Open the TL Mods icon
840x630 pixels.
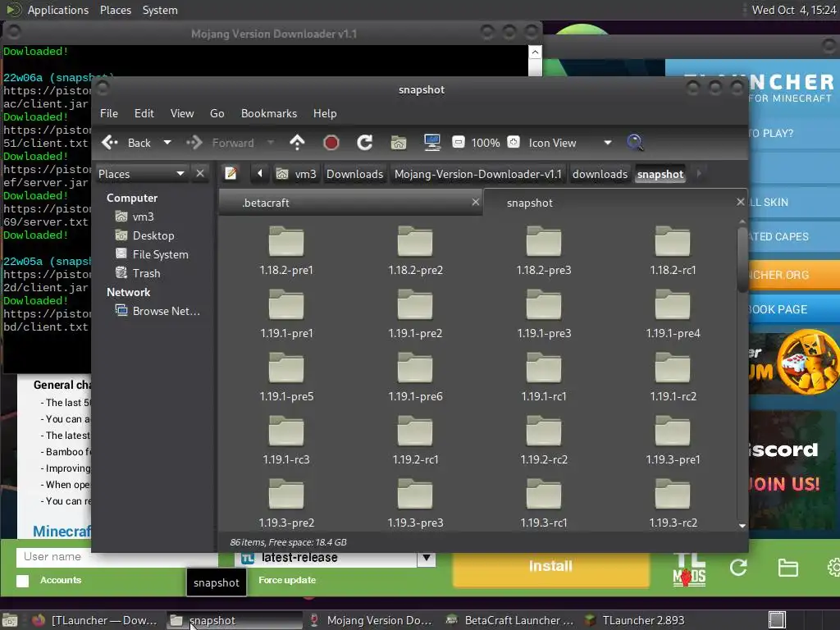[x=689, y=569]
